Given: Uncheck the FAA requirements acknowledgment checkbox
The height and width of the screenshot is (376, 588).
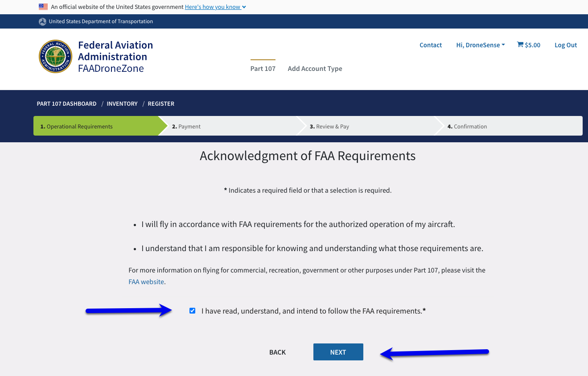Looking at the screenshot, I should click(x=192, y=310).
